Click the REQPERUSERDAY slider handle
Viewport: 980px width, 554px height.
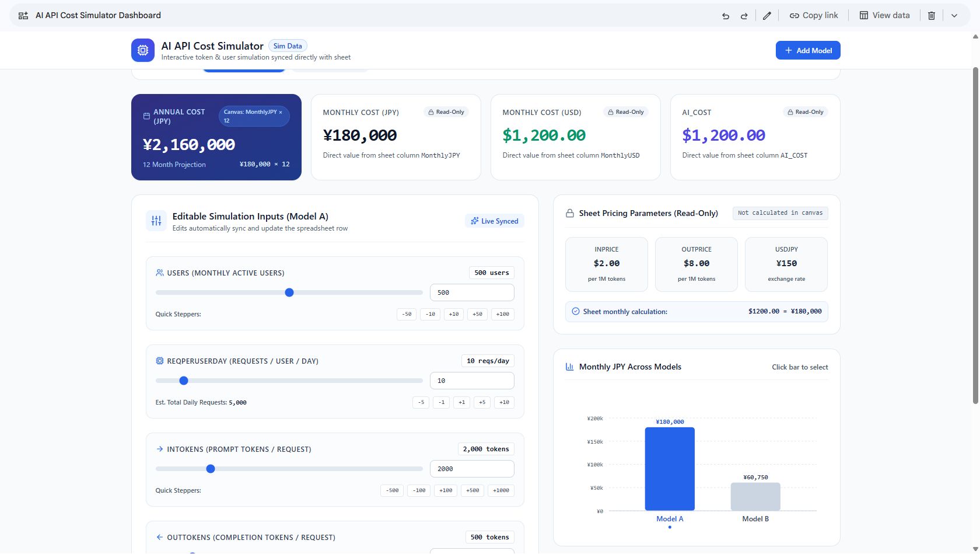click(x=184, y=381)
